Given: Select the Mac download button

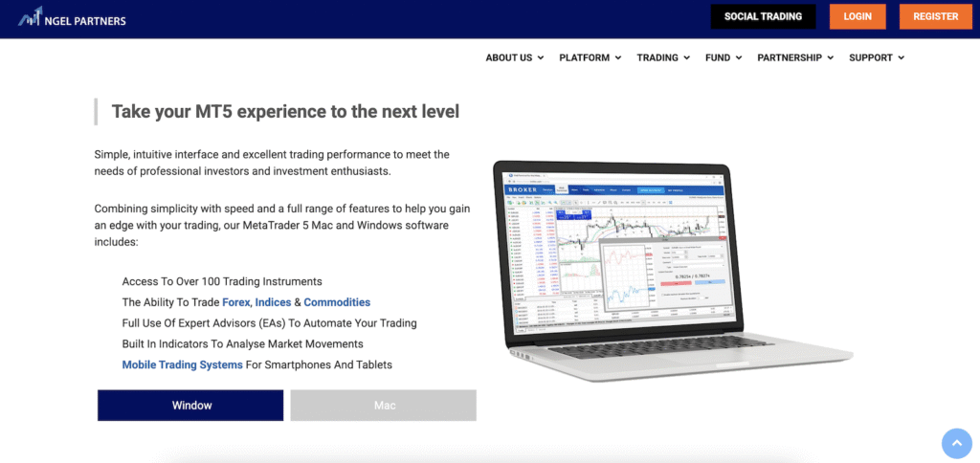Looking at the screenshot, I should [x=384, y=406].
